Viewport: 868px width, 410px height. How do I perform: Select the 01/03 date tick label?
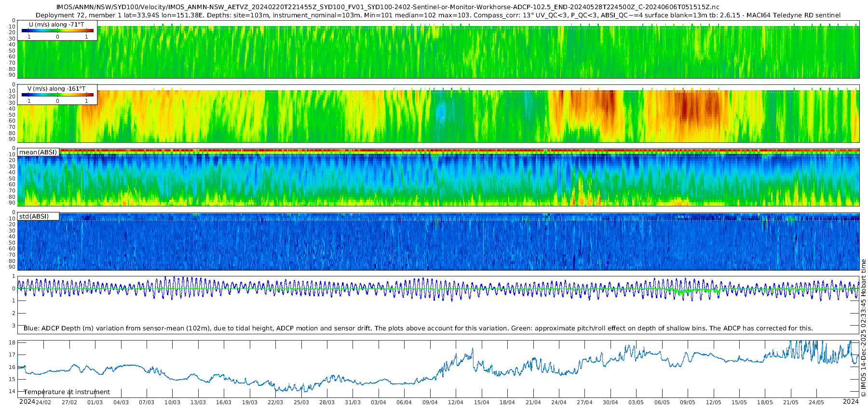click(x=95, y=403)
